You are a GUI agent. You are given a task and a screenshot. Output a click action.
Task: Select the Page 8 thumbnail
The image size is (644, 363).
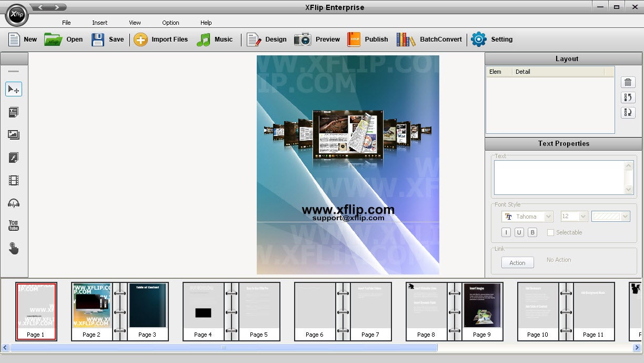[426, 311]
